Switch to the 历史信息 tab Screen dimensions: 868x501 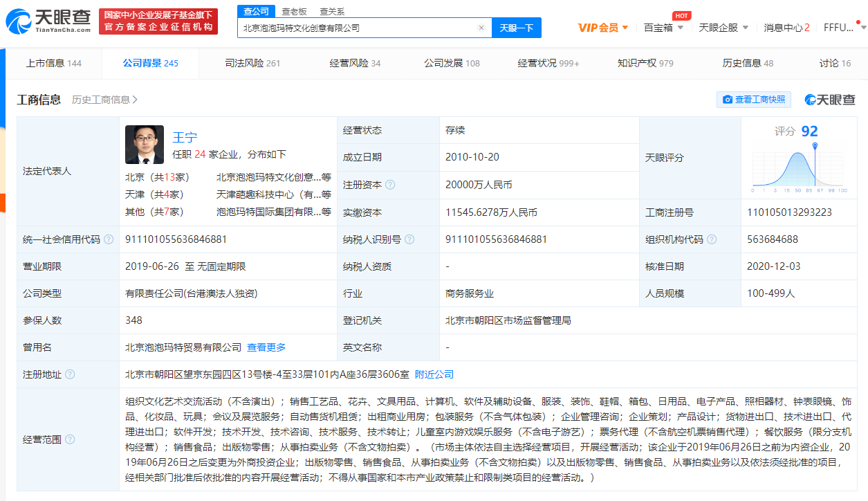pyautogui.click(x=748, y=63)
